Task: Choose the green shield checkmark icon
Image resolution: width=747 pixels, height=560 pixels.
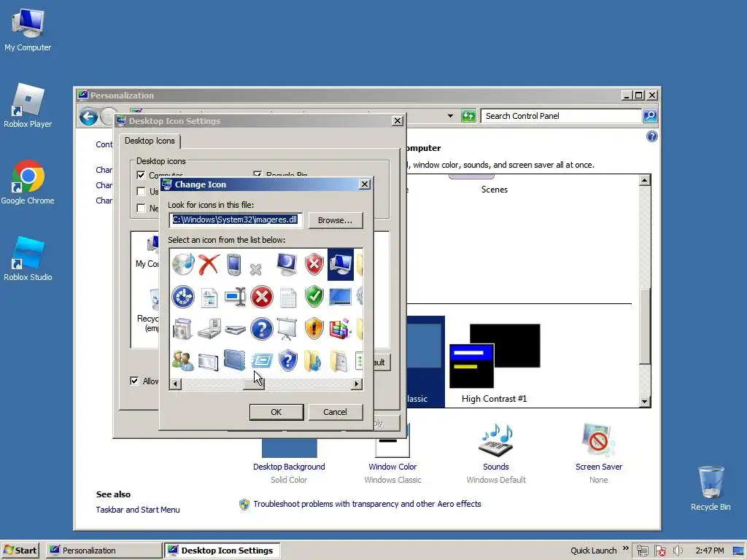Action: point(314,297)
